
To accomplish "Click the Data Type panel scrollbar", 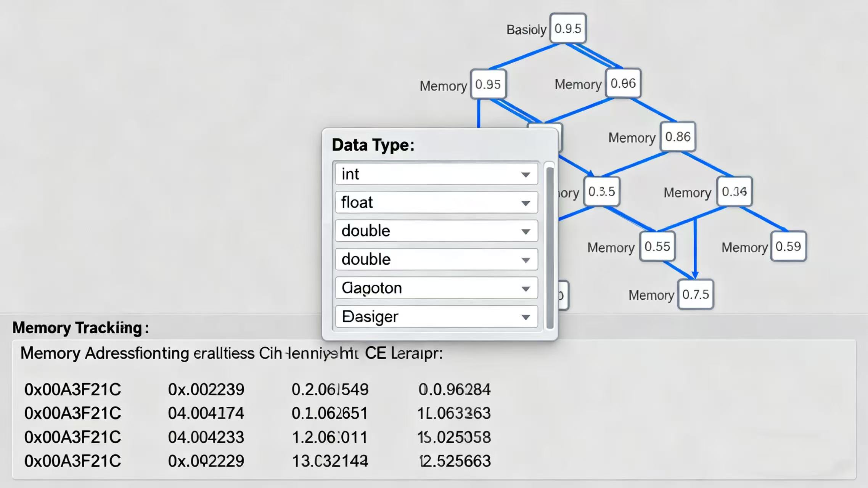I will point(550,247).
